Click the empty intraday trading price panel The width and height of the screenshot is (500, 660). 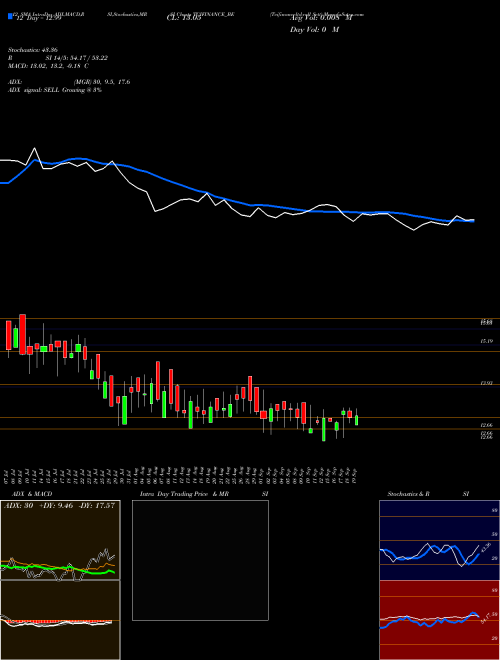coord(200,560)
